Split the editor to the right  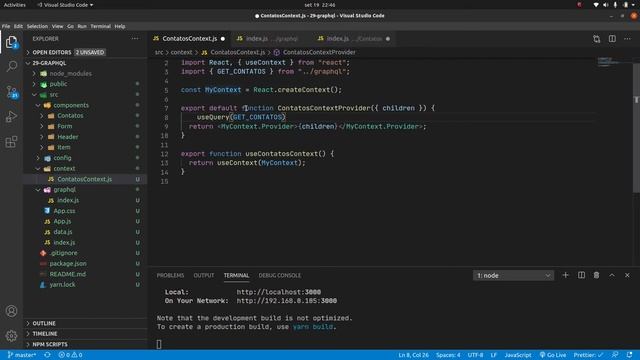612,39
